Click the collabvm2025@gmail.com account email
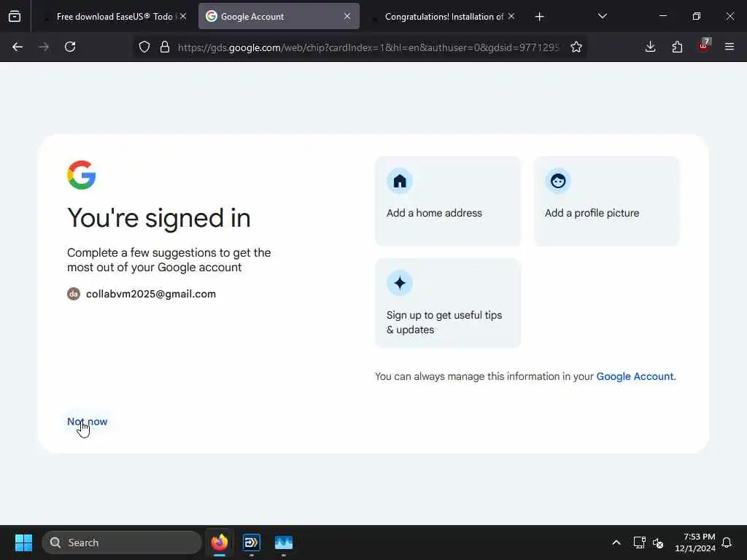 pos(151,294)
